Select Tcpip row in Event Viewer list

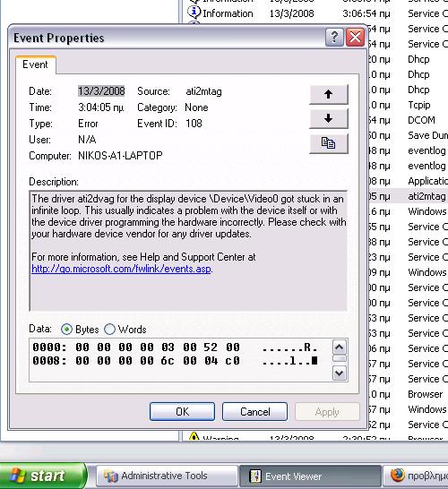408,105
